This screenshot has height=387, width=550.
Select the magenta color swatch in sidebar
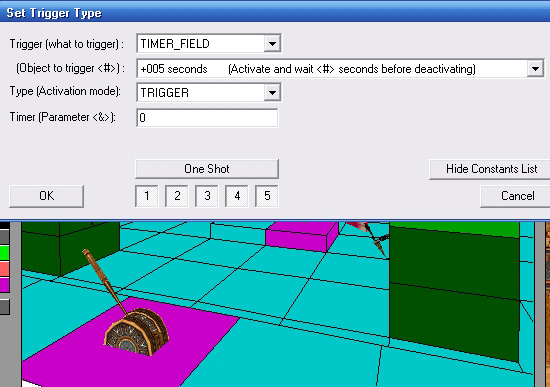(x=5, y=285)
